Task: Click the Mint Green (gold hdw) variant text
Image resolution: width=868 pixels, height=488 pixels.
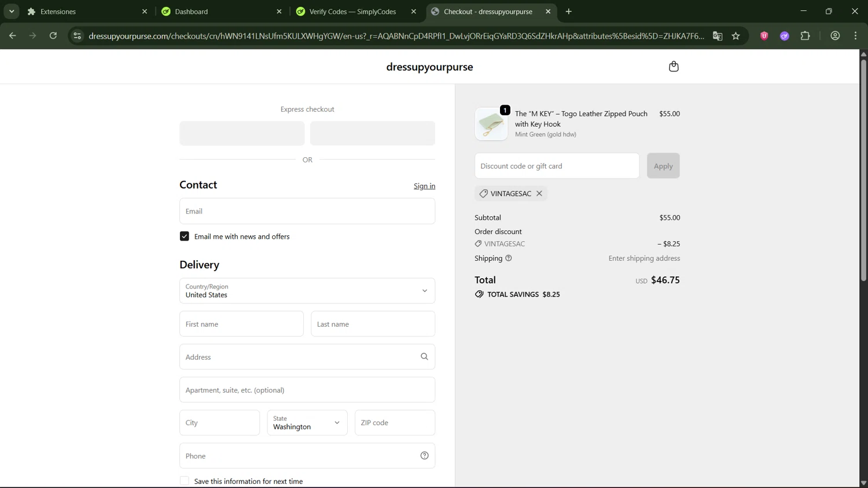Action: (546, 135)
